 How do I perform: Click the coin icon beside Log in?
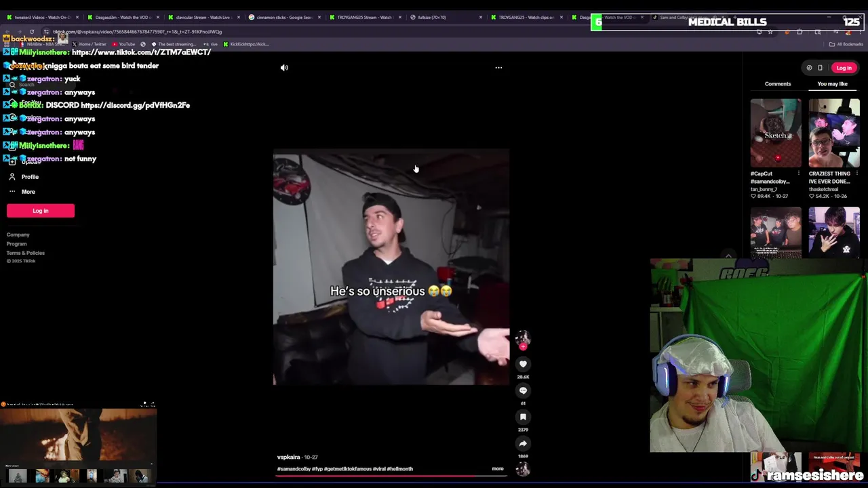click(x=809, y=68)
